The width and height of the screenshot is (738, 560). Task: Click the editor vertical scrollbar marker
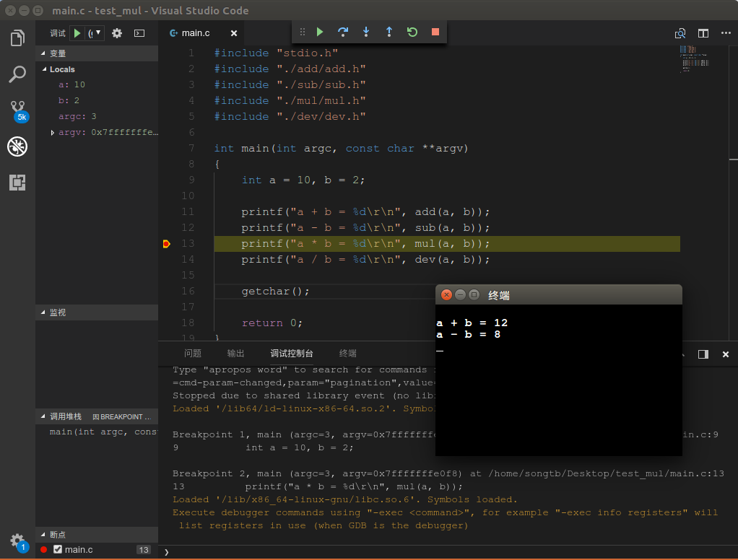(734, 159)
